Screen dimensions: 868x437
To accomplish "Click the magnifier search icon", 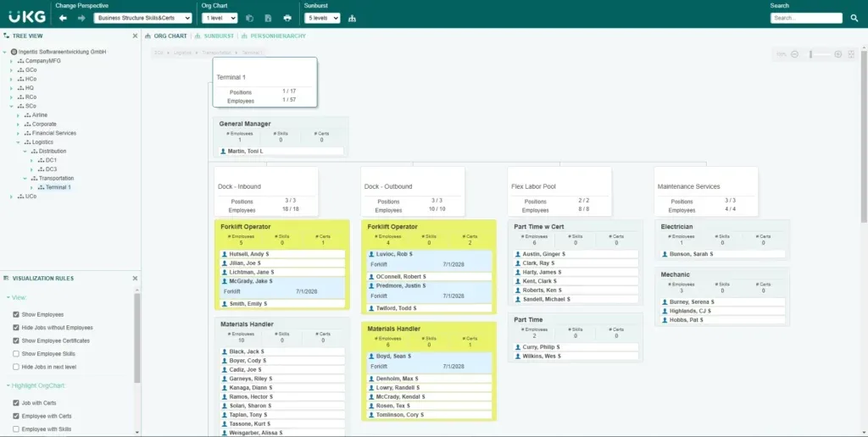I will (854, 19).
